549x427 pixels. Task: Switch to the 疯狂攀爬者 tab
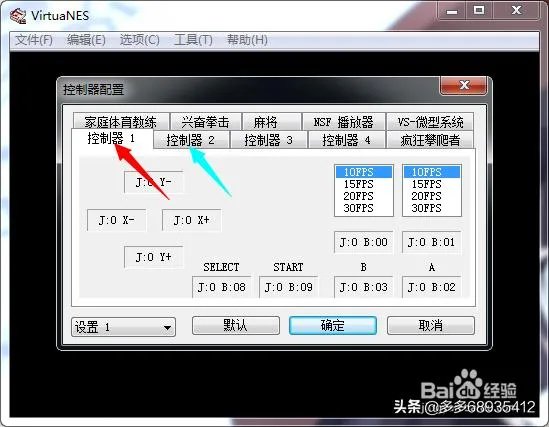point(430,140)
